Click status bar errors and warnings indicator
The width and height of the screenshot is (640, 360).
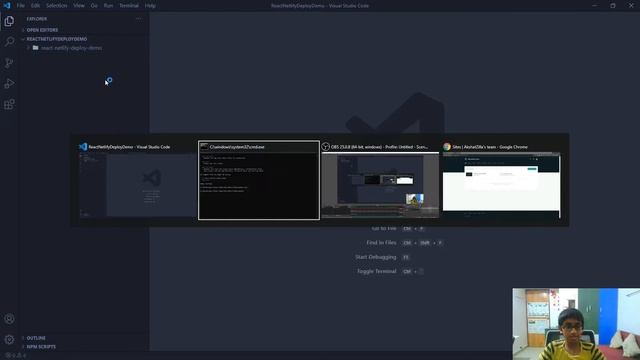pyautogui.click(x=16, y=356)
